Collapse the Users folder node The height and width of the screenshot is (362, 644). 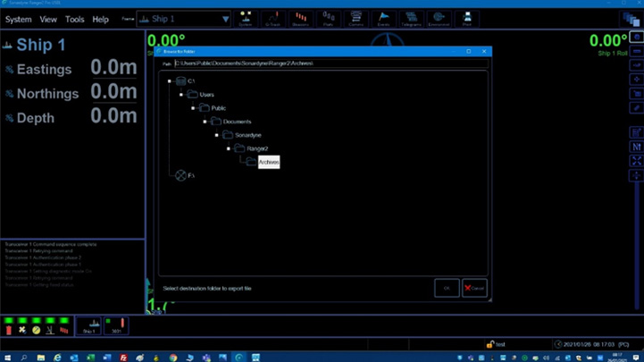pyautogui.click(x=181, y=95)
